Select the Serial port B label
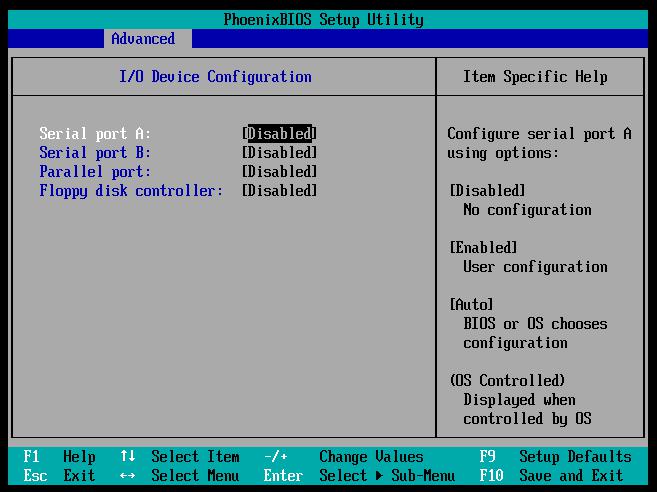This screenshot has height=492, width=657. (x=95, y=153)
